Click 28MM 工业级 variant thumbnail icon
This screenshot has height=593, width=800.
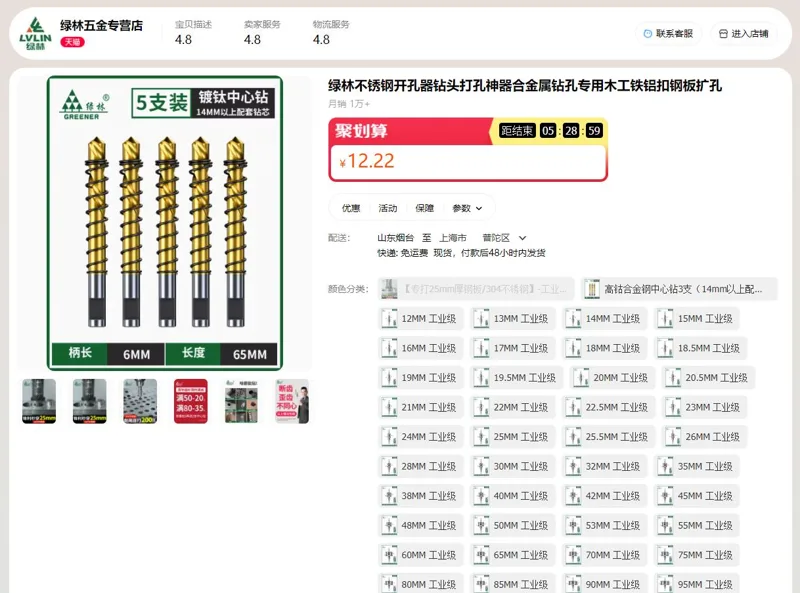[x=389, y=466]
